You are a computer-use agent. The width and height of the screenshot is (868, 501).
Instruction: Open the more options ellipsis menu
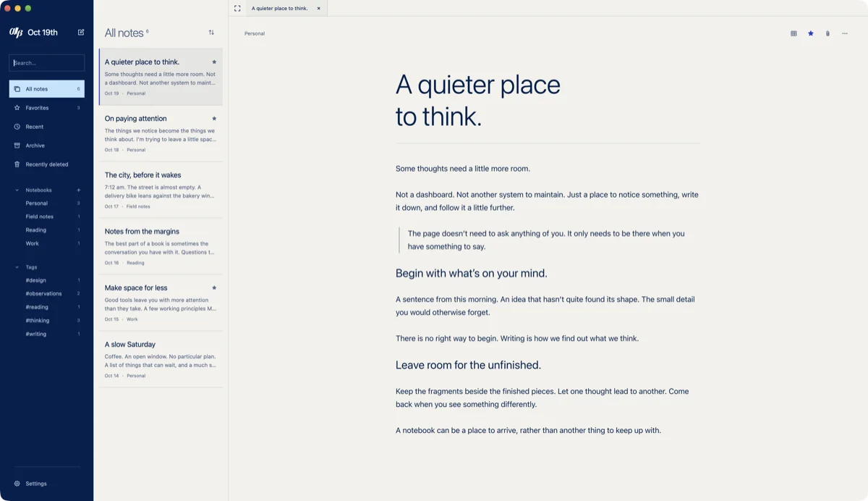(x=844, y=33)
